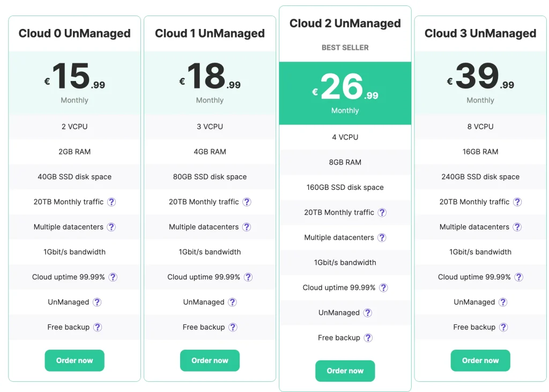Image resolution: width=549 pixels, height=392 pixels.
Task: Select the Cloud 2 UnManaged plan header
Action: [x=345, y=23]
